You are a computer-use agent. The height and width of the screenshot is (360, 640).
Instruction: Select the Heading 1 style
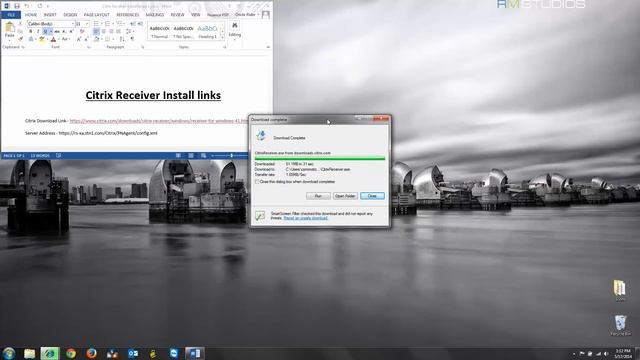click(x=207, y=32)
